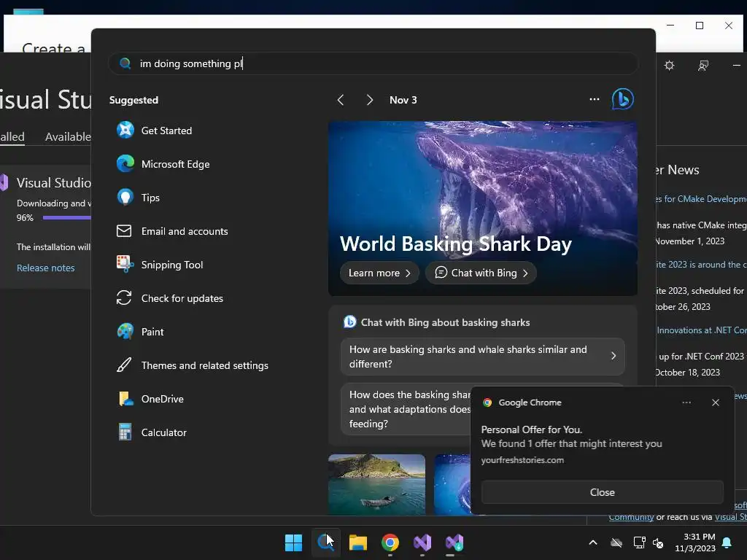Screen dimensions: 747x560
Task: Open Themes and related settings
Action: click(193, 365)
